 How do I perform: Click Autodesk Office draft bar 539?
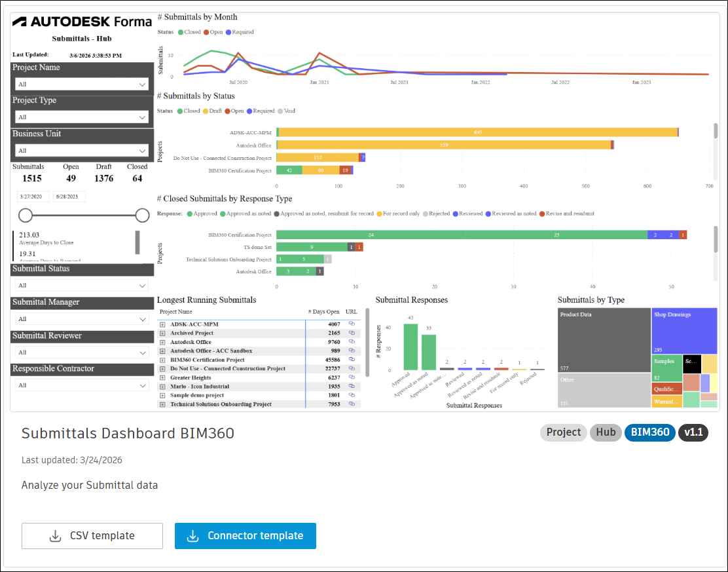(445, 145)
